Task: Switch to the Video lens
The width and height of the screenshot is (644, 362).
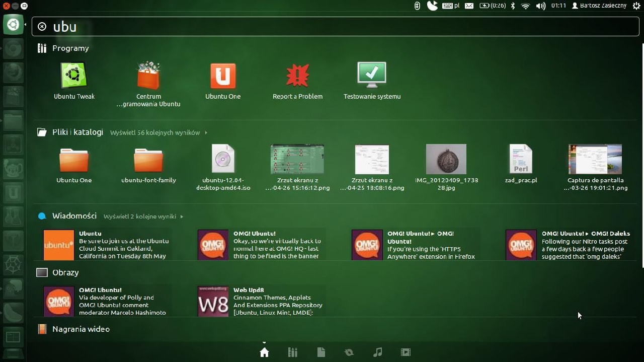Action: (406, 352)
